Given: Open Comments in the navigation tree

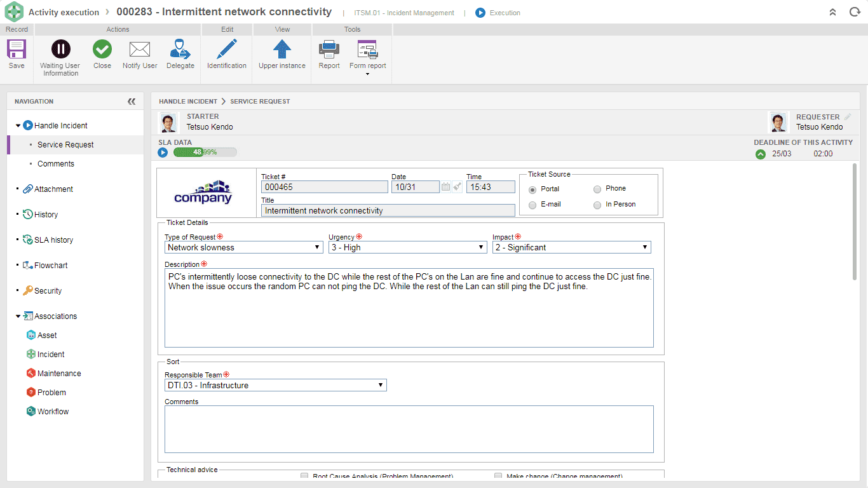Looking at the screenshot, I should pos(56,163).
